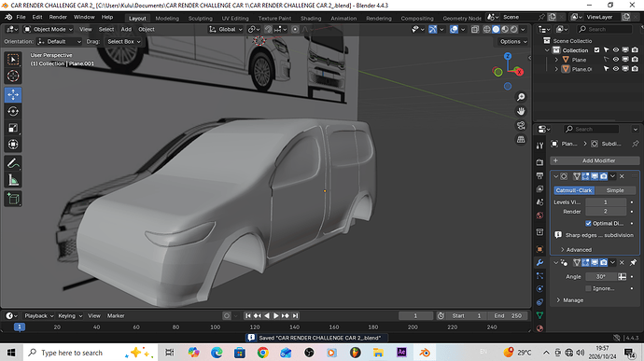The width and height of the screenshot is (644, 361).
Task: Open viewport Options dropdown
Action: [x=513, y=41]
